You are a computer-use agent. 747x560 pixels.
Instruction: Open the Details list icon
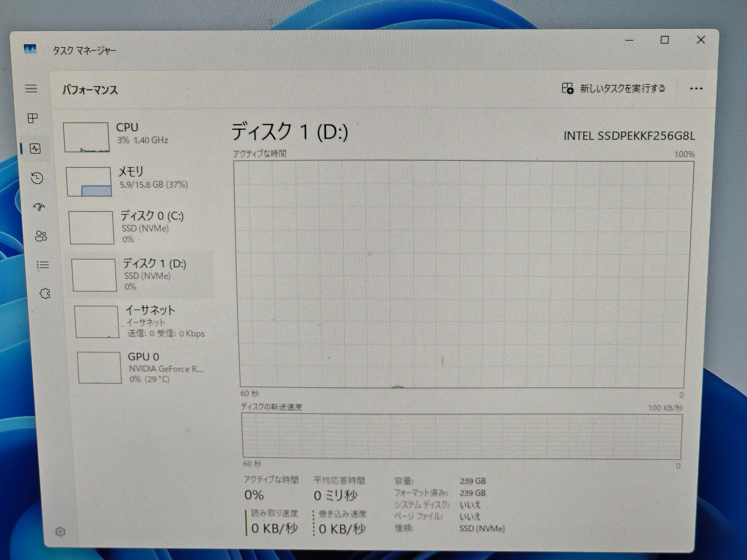pos(43,265)
